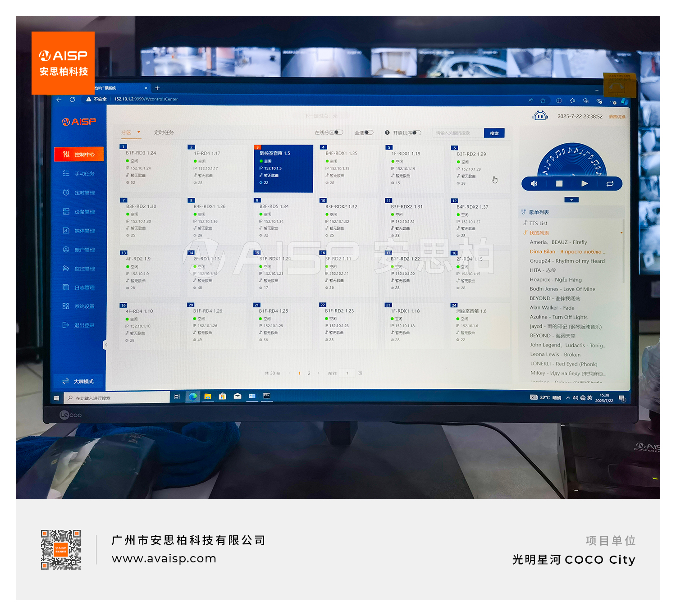Click the 日志管理 log icon in sidebar
This screenshot has width=676, height=616.
pyautogui.click(x=66, y=287)
